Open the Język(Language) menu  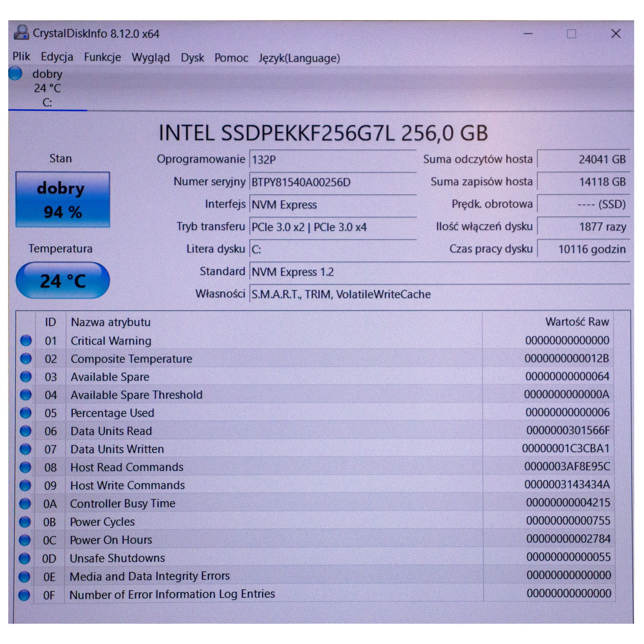(x=299, y=58)
